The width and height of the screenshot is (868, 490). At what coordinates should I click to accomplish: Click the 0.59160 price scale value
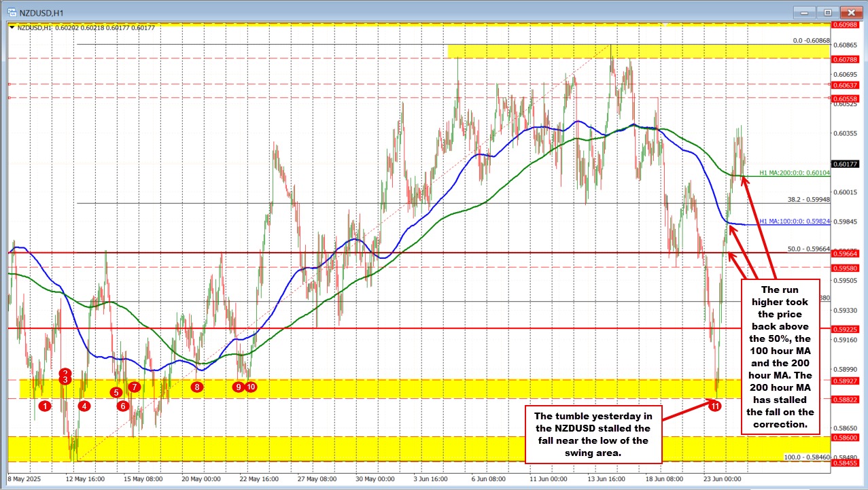point(846,340)
